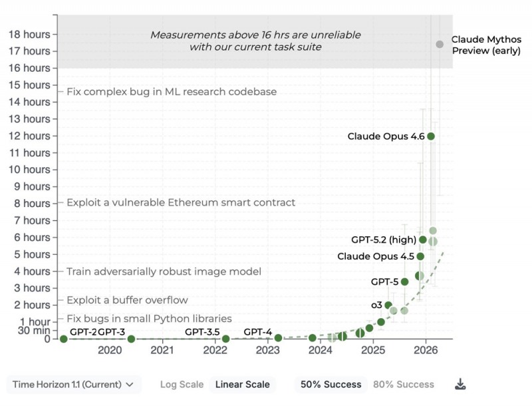Select Linear Scale option
The height and width of the screenshot is (406, 532).
242,384
